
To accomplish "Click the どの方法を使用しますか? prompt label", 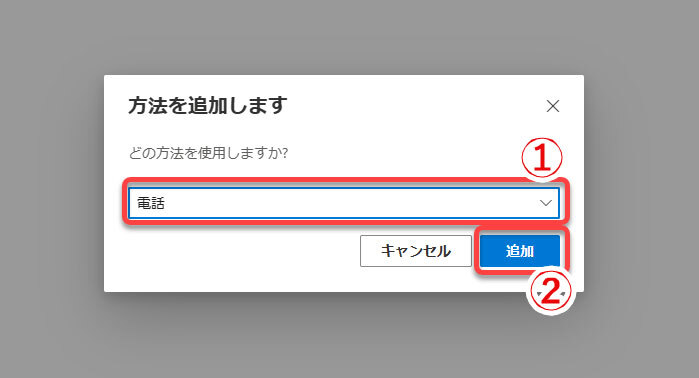I will click(x=209, y=153).
